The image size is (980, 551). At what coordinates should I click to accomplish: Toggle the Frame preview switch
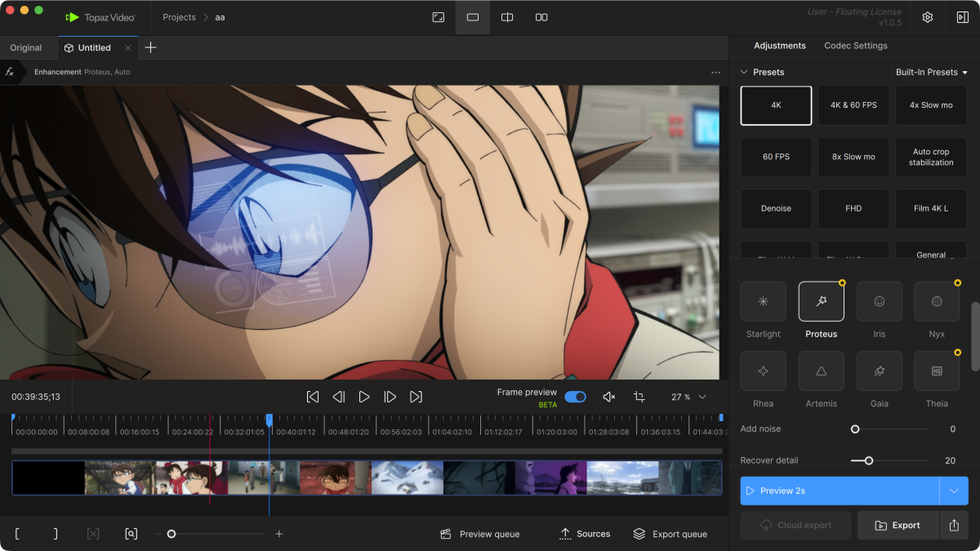pyautogui.click(x=575, y=397)
